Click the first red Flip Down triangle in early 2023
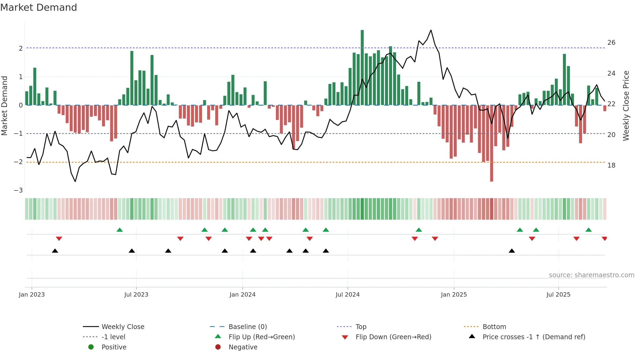The width and height of the screenshot is (644, 362). 59,239
